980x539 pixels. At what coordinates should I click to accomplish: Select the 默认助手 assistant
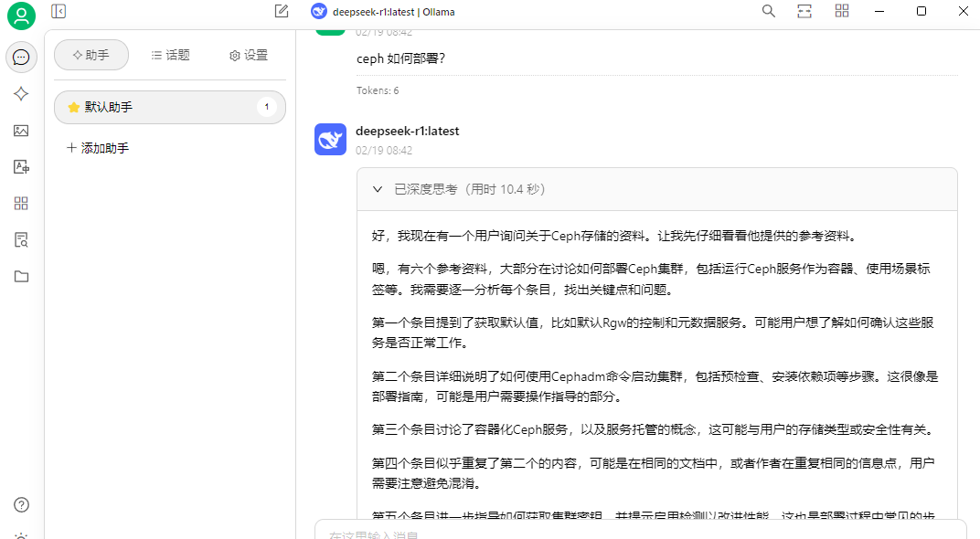click(170, 107)
